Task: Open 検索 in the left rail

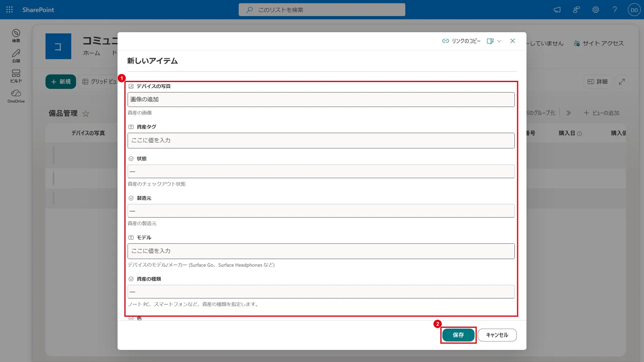Action: tap(16, 36)
